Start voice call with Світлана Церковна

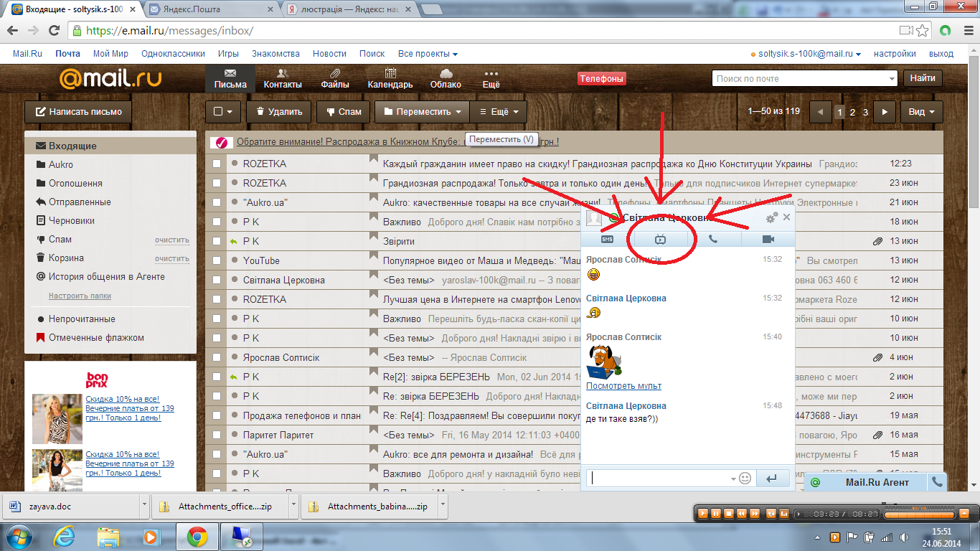click(x=713, y=239)
